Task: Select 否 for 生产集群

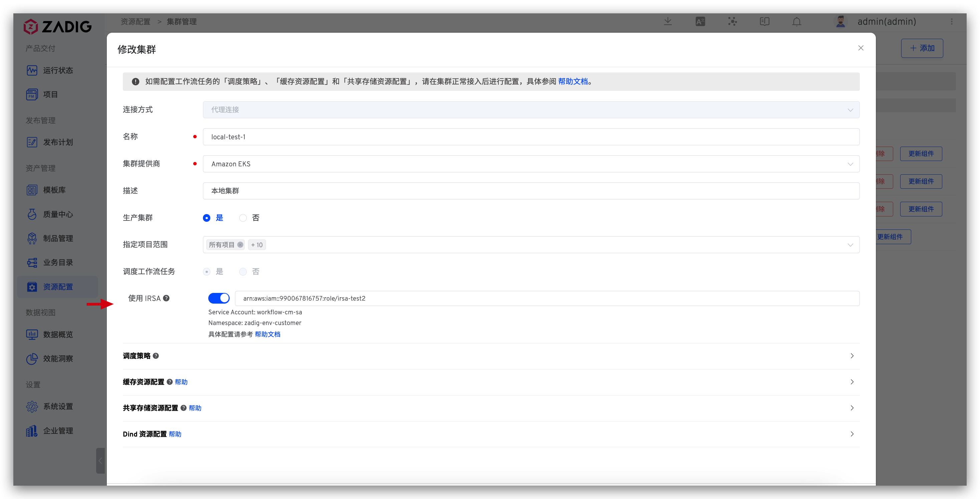Action: [243, 218]
